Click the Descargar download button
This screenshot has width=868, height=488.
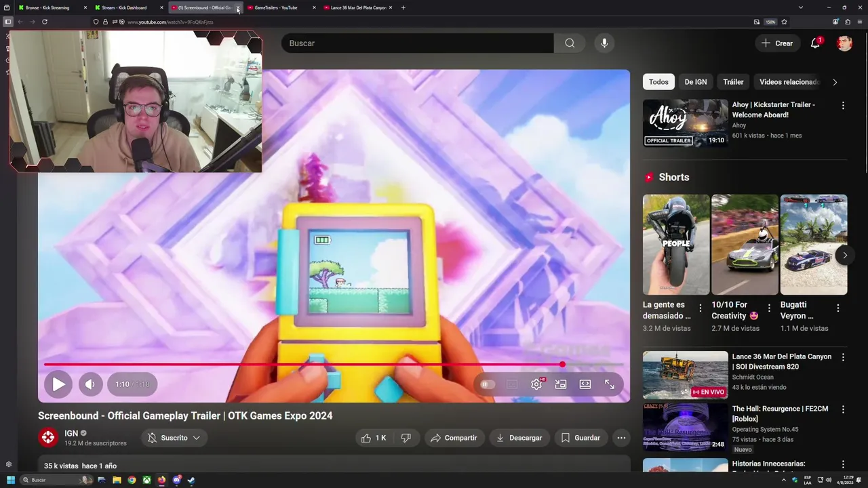pyautogui.click(x=519, y=438)
